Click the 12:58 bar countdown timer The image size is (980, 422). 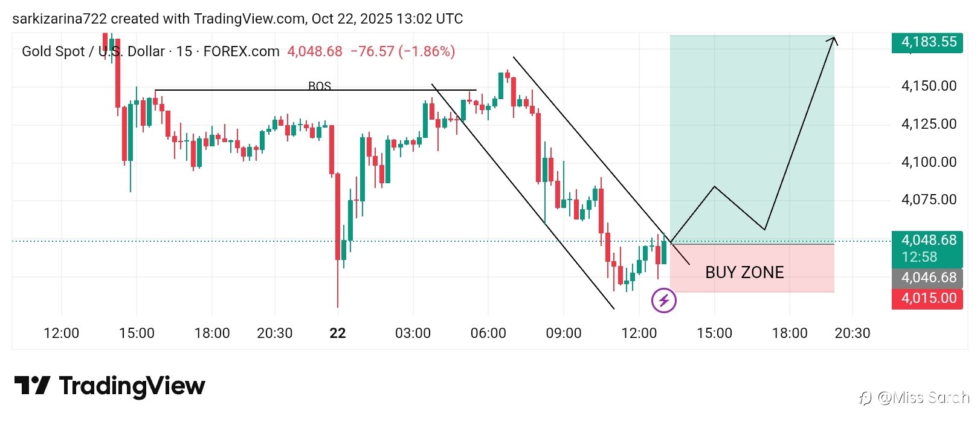[920, 257]
